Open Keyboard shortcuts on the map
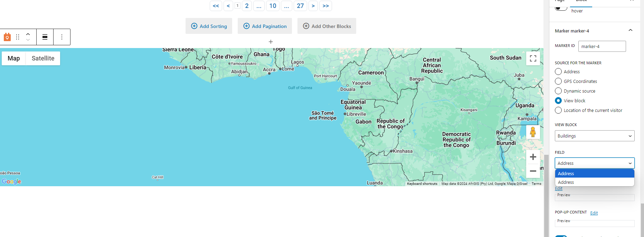Image resolution: width=644 pixels, height=237 pixels. click(x=422, y=184)
